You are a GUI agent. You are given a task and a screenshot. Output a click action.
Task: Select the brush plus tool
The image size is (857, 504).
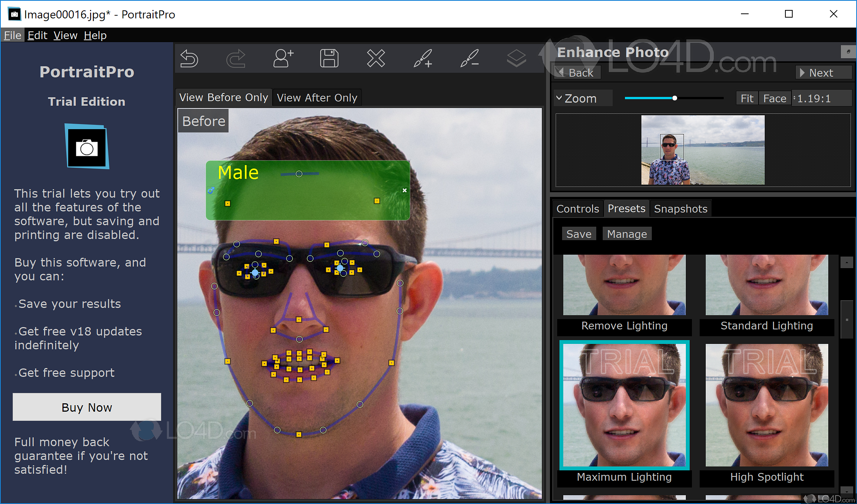(x=423, y=59)
